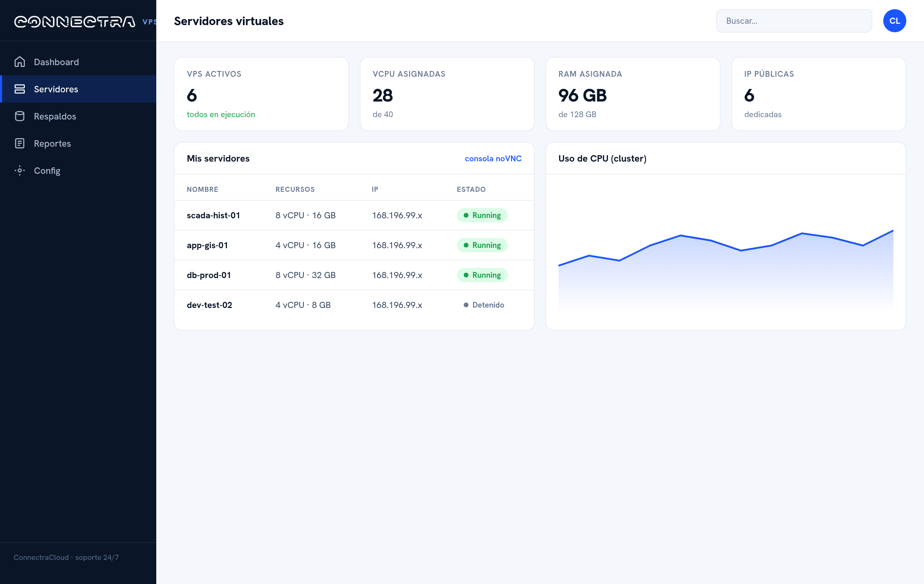Sort by the NOMBRE column header
This screenshot has width=924, height=584.
tap(202, 189)
